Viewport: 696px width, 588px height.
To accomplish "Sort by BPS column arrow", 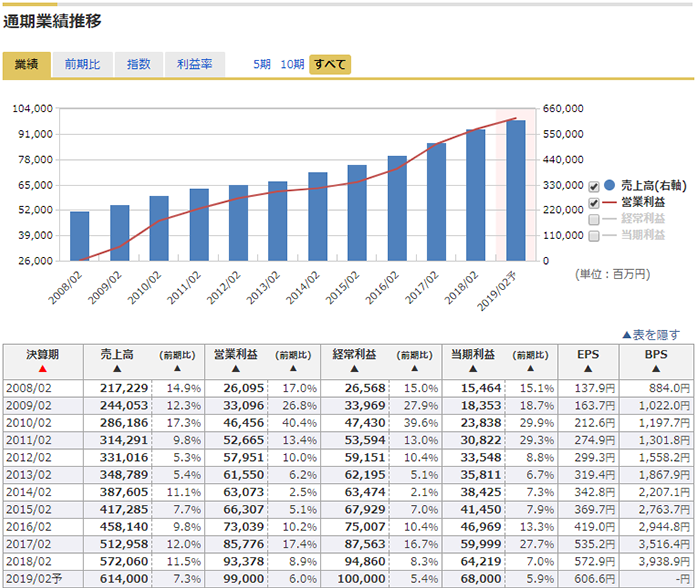I will point(655,369).
